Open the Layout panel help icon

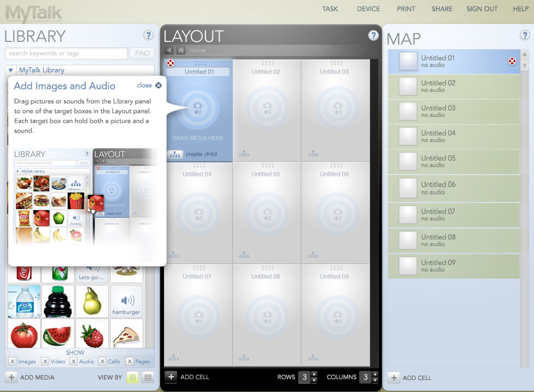point(373,35)
